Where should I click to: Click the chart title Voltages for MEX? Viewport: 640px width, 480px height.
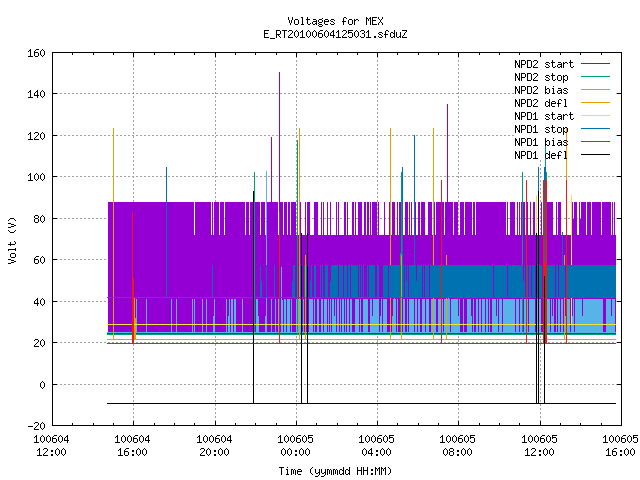pyautogui.click(x=335, y=21)
